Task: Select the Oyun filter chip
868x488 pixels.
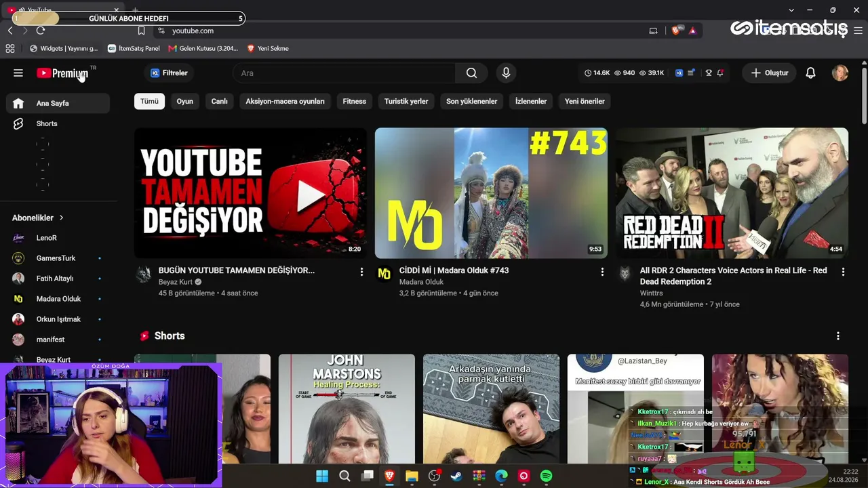Action: pos(185,101)
